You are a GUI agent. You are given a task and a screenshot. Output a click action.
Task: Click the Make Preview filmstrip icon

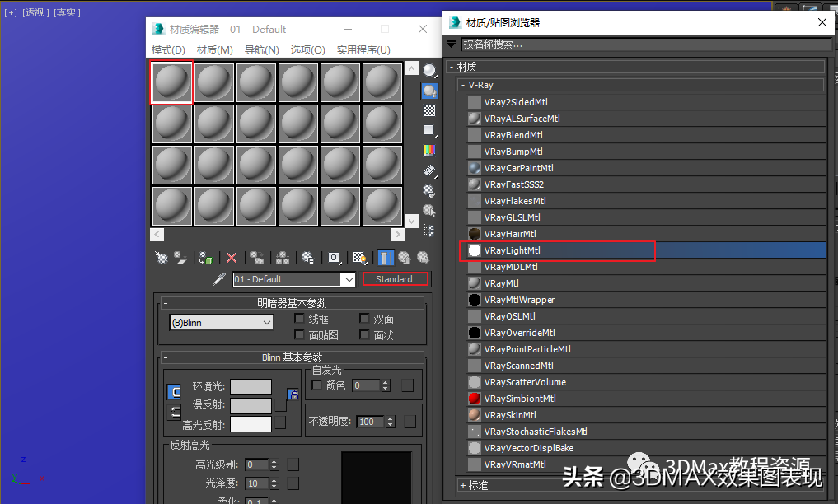[x=429, y=170]
